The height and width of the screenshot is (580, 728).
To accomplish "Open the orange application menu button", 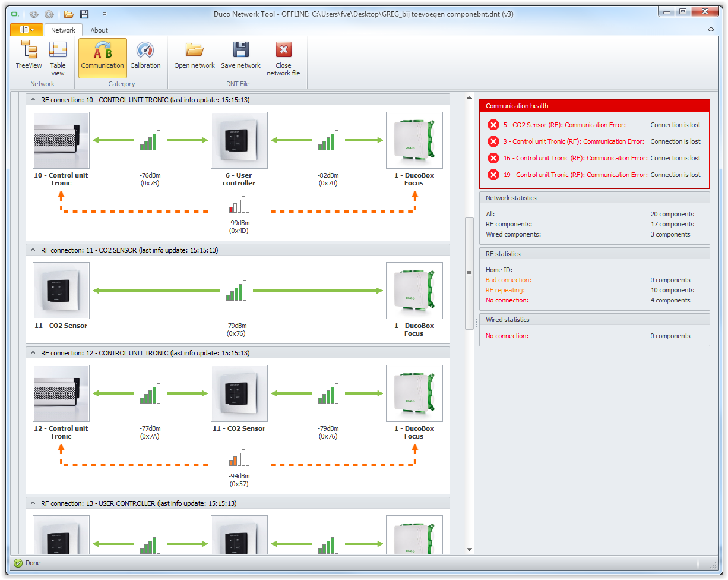I will 27,30.
